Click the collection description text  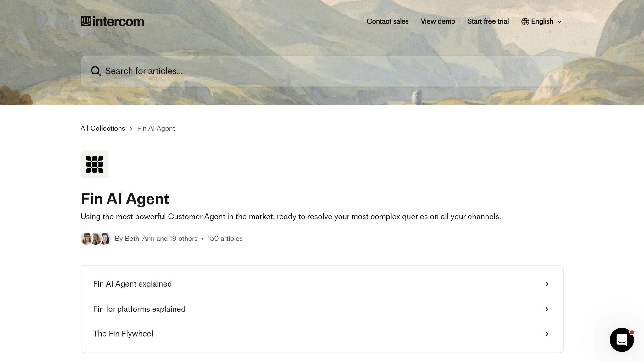point(291,217)
